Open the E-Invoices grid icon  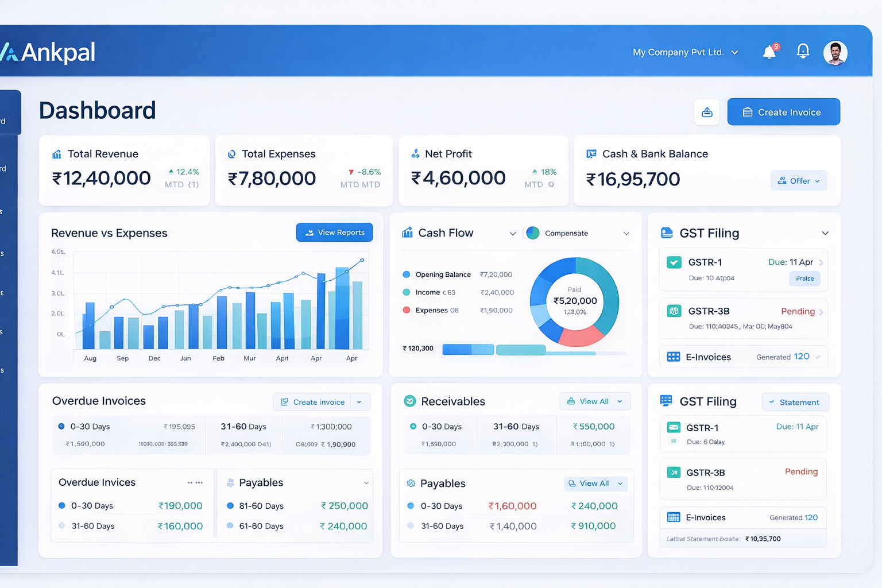(x=673, y=357)
